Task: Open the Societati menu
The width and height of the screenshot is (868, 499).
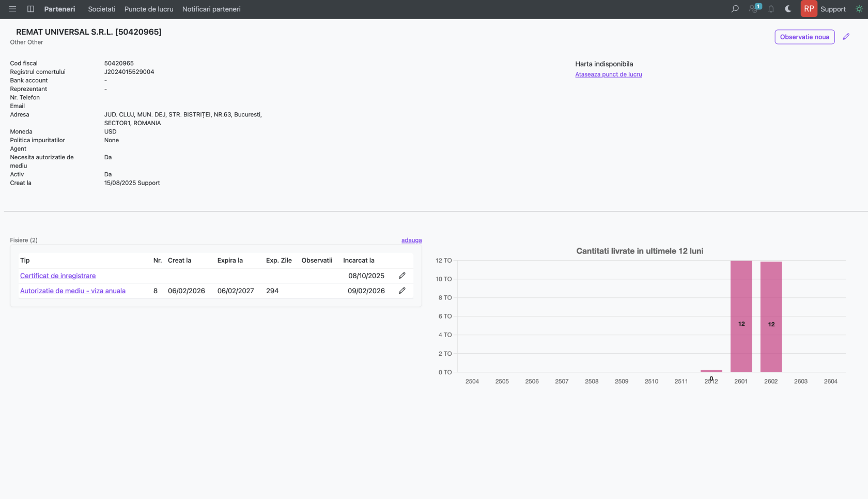Action: click(102, 9)
